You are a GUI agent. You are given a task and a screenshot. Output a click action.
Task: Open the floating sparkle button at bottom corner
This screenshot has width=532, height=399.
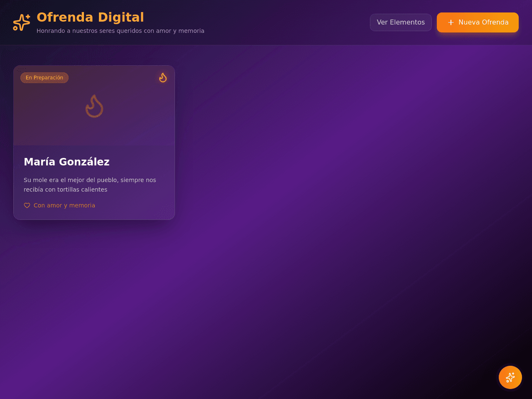pyautogui.click(x=510, y=377)
